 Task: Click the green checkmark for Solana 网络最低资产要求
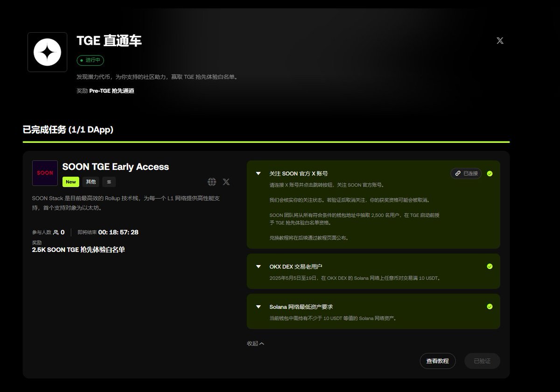[x=490, y=307]
